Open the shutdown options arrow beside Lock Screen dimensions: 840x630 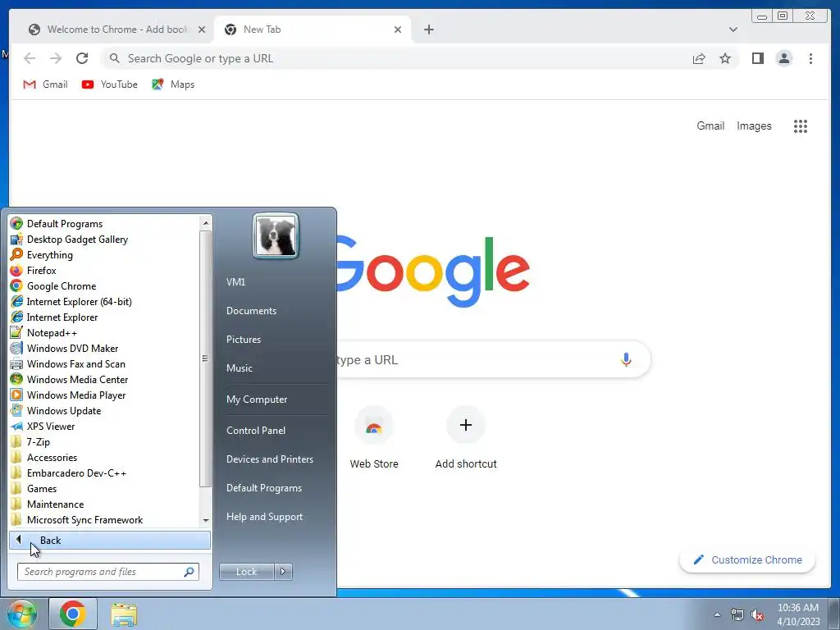click(x=283, y=572)
